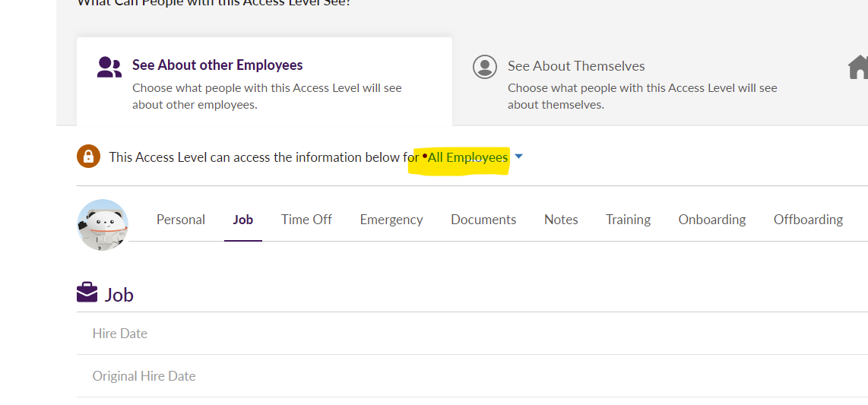
Task: Click the orange lock icon
Action: coord(89,157)
